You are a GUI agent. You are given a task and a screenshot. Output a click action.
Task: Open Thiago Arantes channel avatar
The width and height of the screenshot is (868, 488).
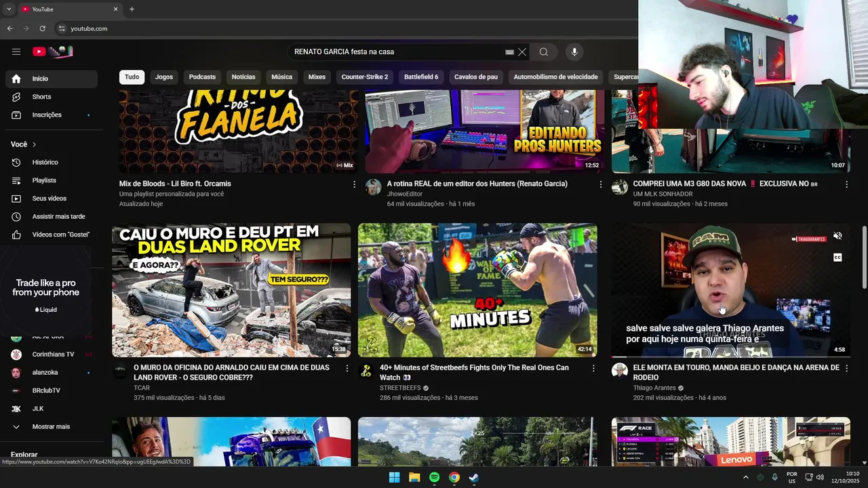(x=619, y=371)
